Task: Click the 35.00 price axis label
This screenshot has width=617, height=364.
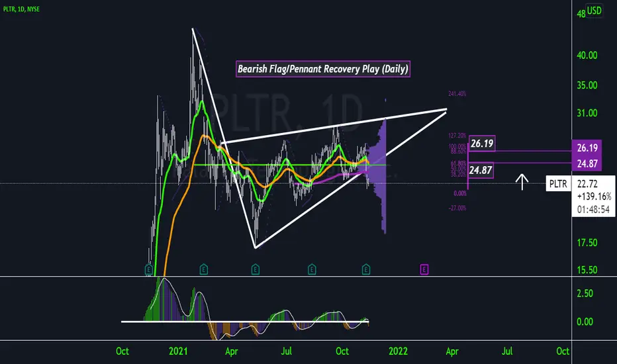Action: [587, 85]
